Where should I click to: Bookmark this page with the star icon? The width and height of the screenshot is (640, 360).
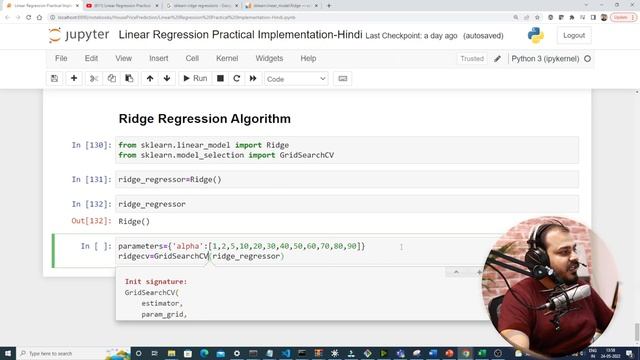point(537,18)
